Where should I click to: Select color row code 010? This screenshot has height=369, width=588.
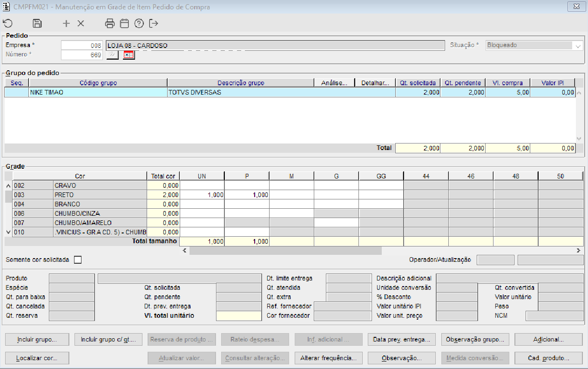click(80, 232)
